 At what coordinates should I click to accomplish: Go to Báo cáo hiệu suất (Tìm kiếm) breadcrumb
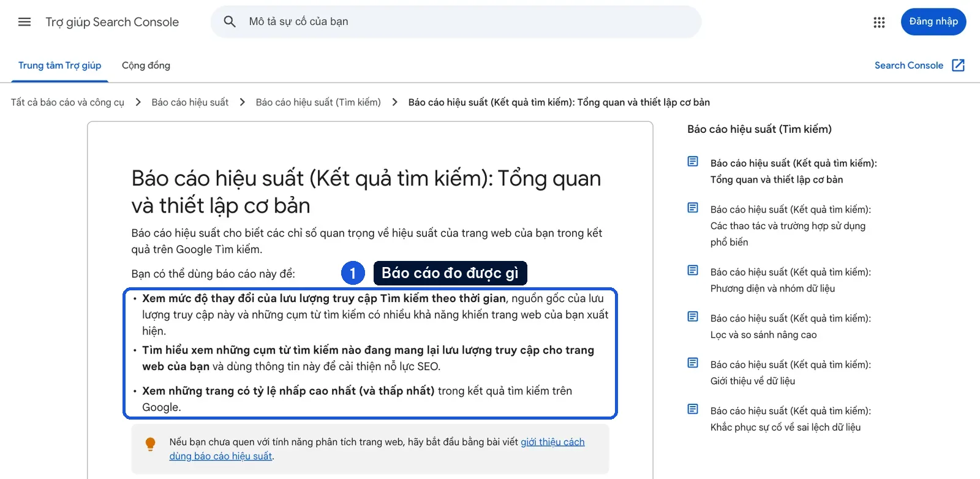point(318,102)
